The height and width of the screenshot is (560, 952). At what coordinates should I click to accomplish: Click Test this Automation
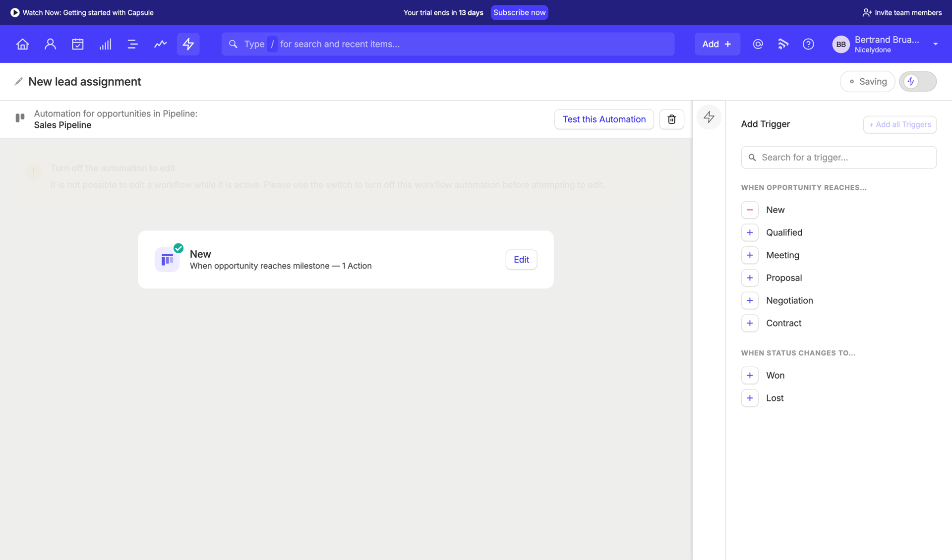[x=604, y=119]
